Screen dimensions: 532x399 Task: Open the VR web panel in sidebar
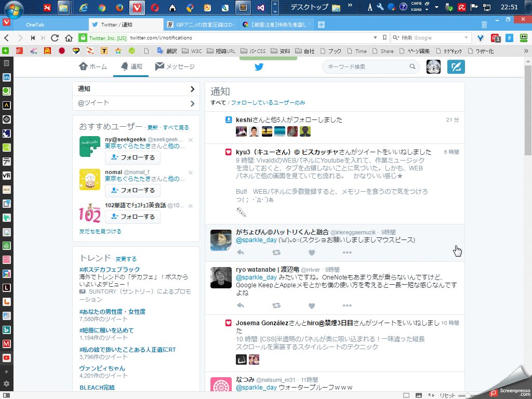[x=6, y=176]
